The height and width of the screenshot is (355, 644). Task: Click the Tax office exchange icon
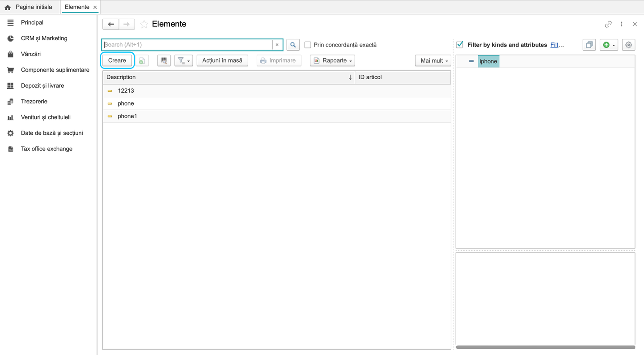pyautogui.click(x=10, y=149)
